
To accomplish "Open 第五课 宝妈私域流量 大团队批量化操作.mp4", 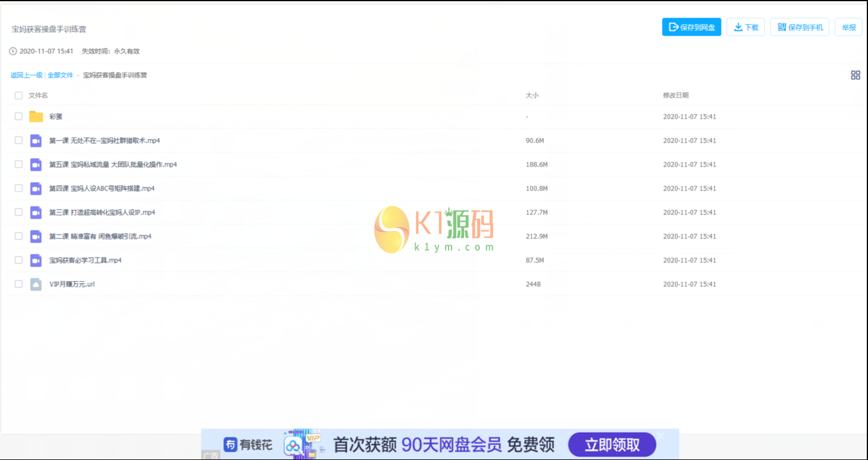I will coord(113,164).
